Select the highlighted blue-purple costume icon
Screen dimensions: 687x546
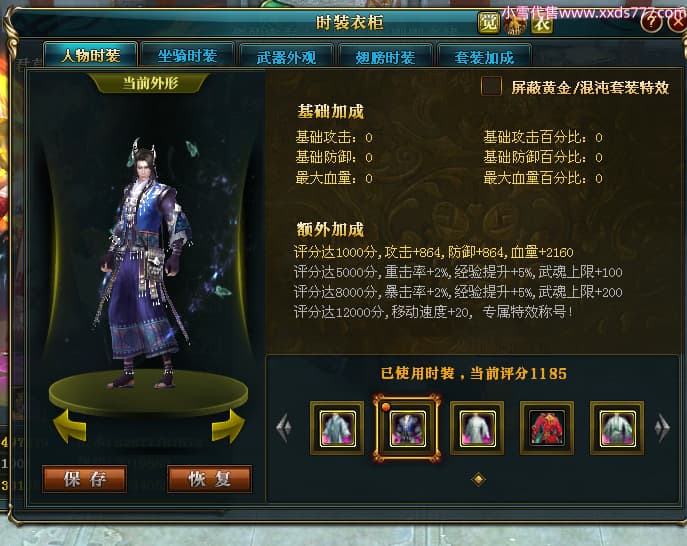pyautogui.click(x=407, y=428)
